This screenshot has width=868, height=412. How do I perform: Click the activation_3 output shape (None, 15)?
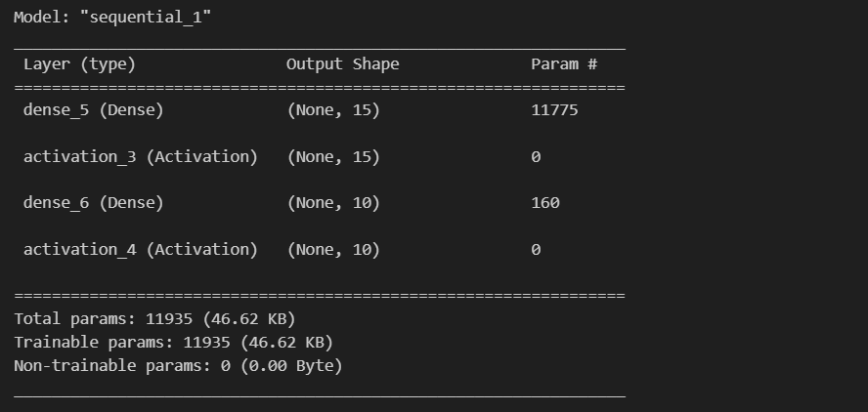[x=333, y=157]
